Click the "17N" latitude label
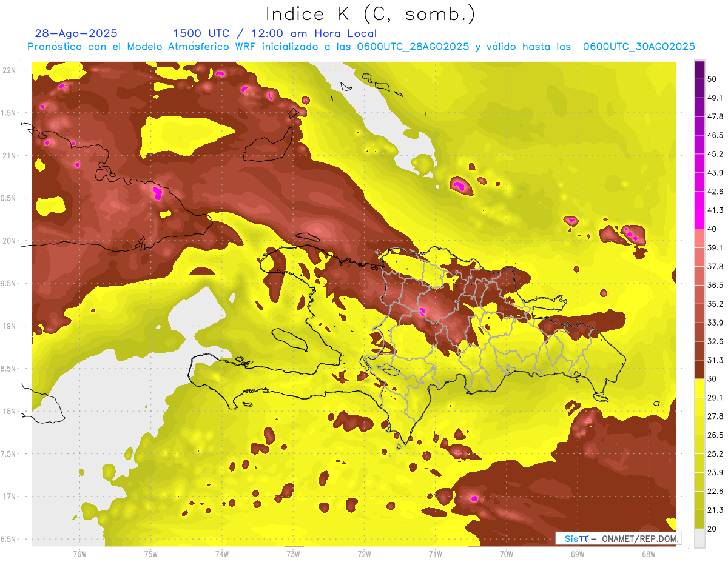 (10, 497)
